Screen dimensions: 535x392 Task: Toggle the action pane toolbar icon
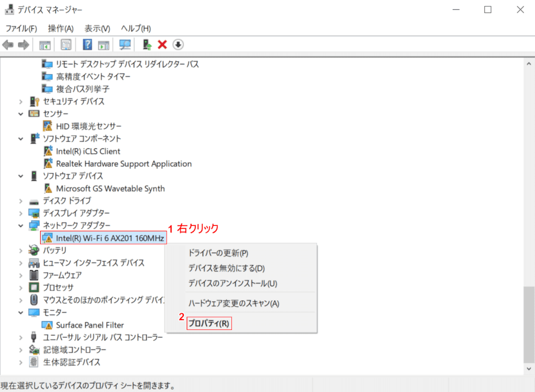[x=103, y=45]
